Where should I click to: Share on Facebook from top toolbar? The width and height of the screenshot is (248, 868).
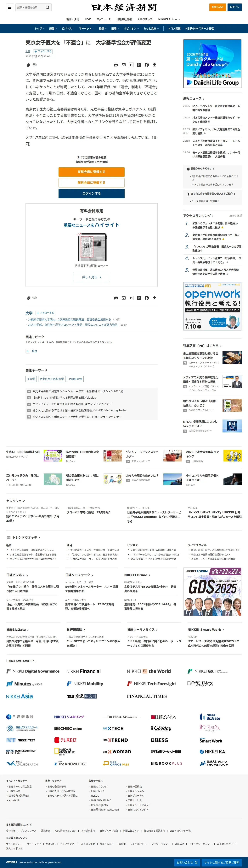pos(147,65)
